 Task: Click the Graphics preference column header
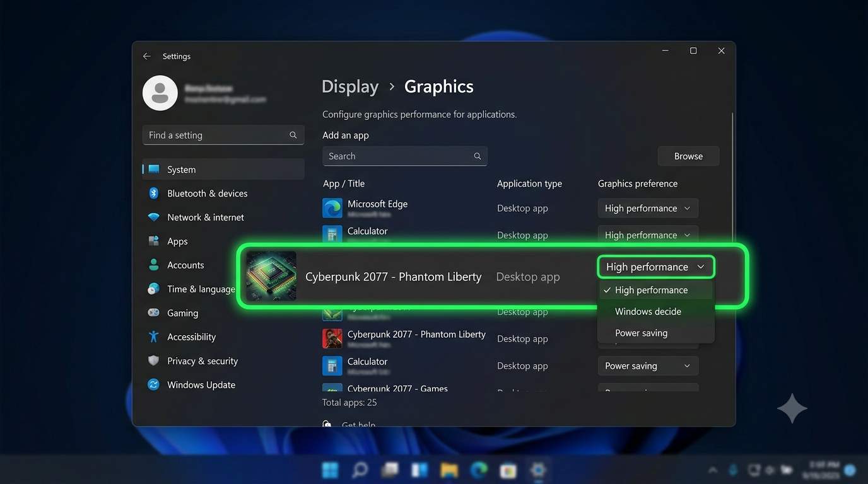(x=638, y=183)
